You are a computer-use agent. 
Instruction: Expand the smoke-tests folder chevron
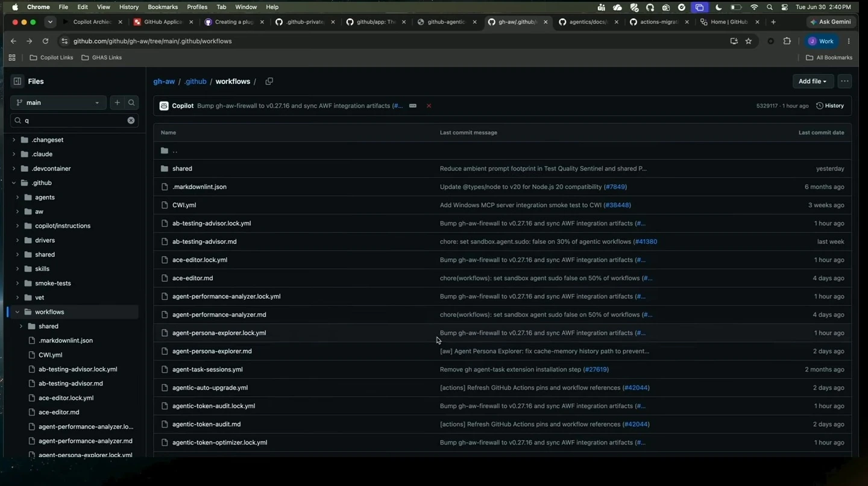(17, 283)
